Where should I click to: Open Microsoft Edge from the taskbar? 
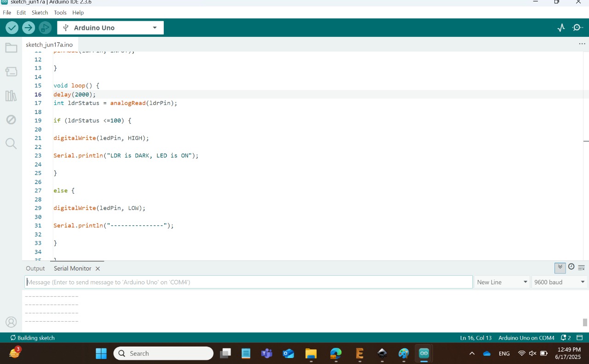click(x=336, y=353)
